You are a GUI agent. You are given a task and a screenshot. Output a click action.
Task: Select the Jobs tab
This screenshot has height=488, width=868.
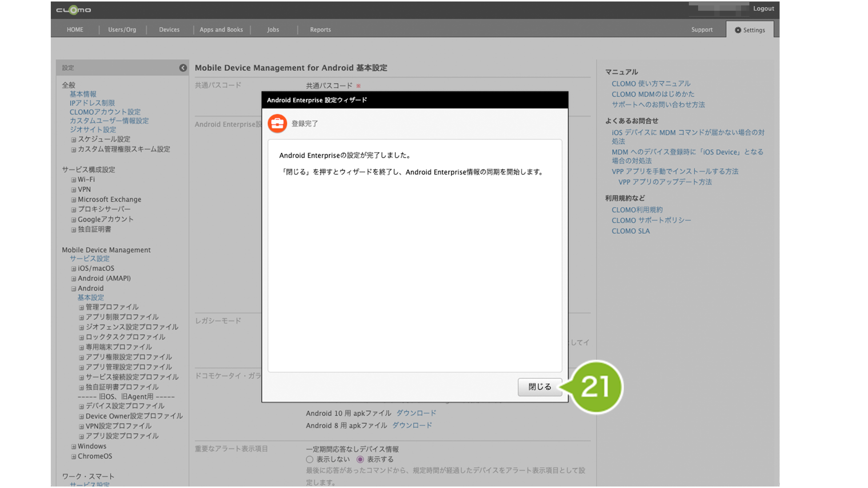(273, 30)
